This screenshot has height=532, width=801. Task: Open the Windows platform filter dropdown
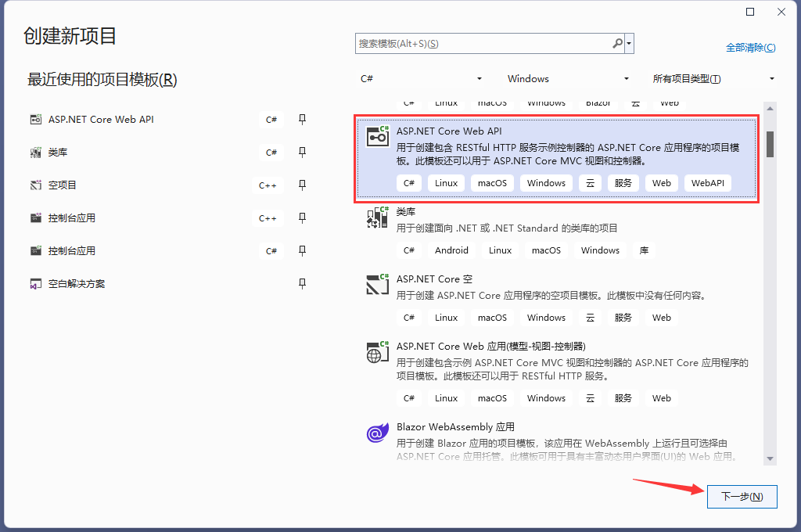[568, 79]
